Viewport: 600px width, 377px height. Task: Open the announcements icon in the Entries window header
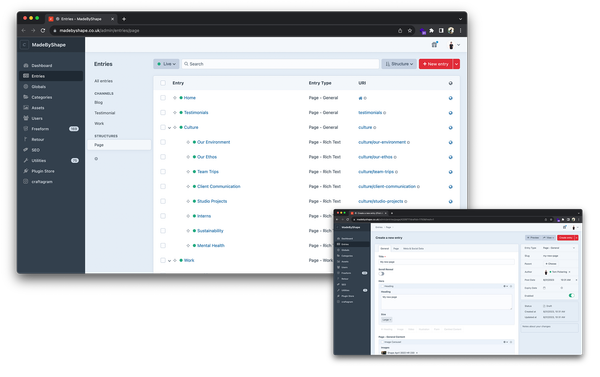435,45
